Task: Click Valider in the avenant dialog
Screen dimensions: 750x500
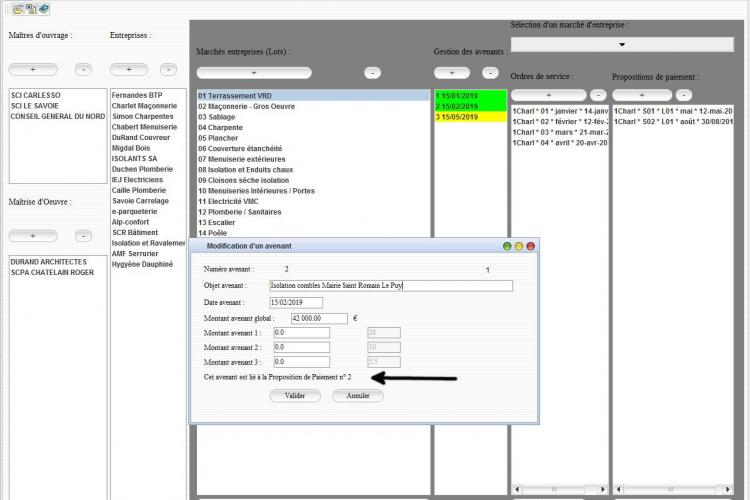Action: [x=295, y=396]
